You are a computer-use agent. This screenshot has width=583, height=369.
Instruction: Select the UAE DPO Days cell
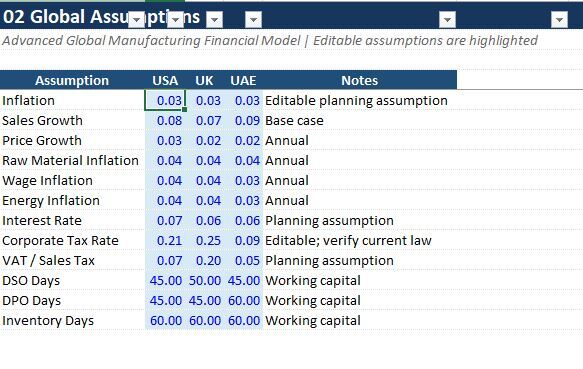pyautogui.click(x=243, y=301)
